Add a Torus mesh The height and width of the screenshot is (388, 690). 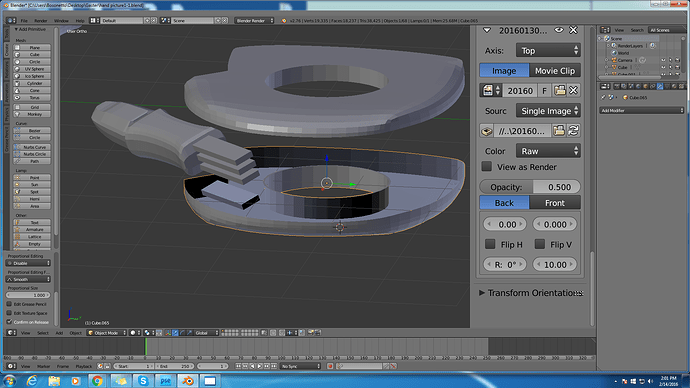(x=32, y=98)
